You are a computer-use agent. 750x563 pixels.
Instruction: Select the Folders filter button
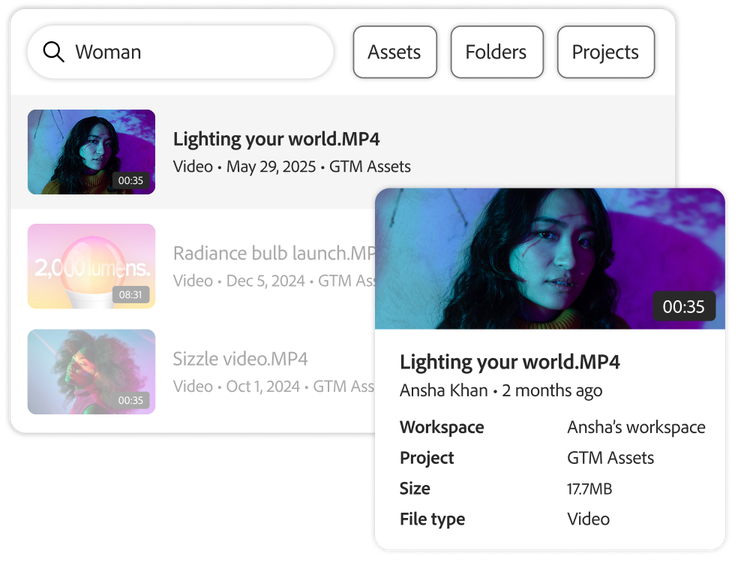point(496,52)
